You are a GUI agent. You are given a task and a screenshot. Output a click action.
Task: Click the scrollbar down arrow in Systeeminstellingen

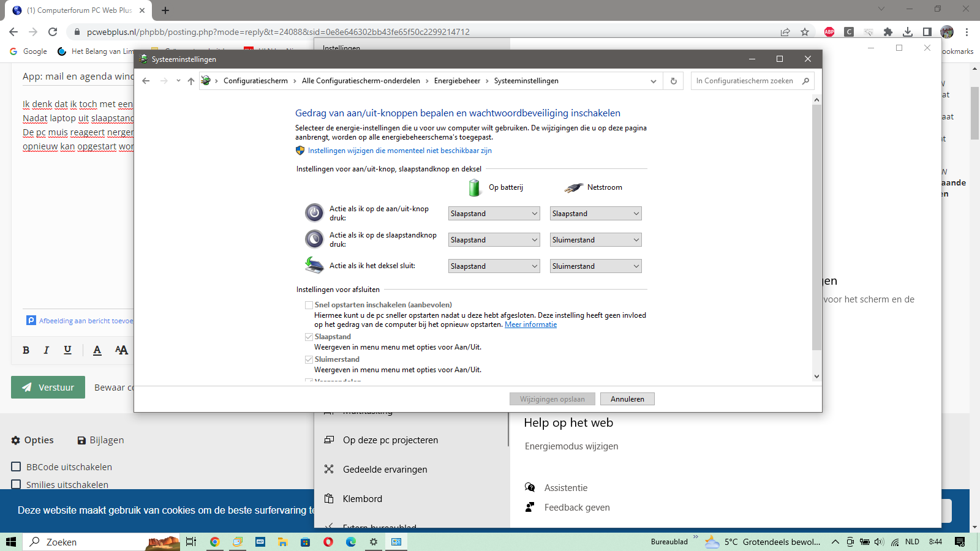coord(816,377)
